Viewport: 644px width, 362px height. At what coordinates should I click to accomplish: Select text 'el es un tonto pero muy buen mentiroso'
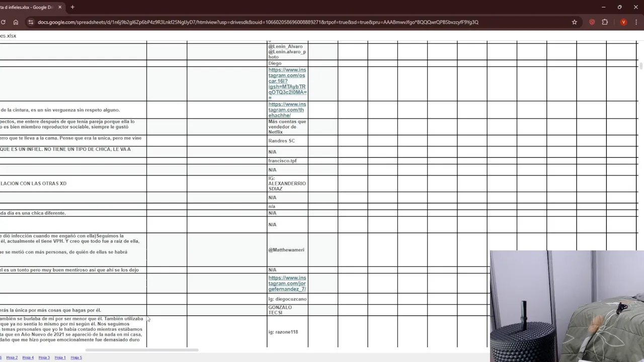(48, 270)
